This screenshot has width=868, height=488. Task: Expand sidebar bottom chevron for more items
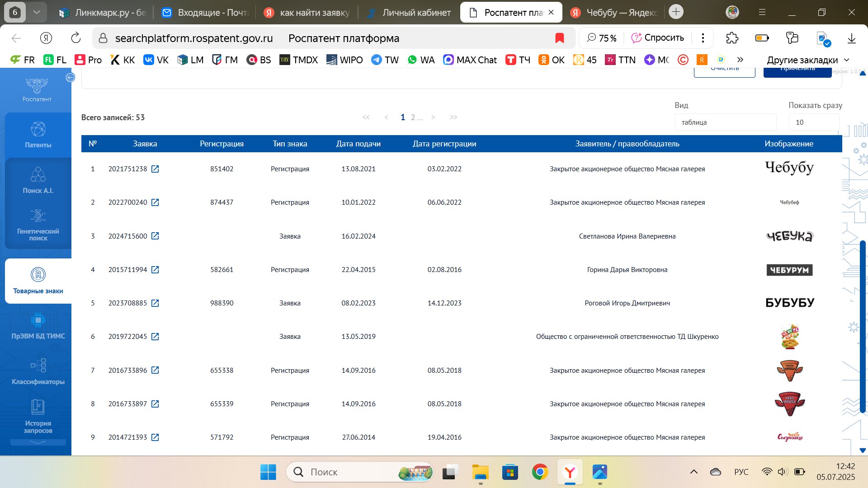pos(38,442)
